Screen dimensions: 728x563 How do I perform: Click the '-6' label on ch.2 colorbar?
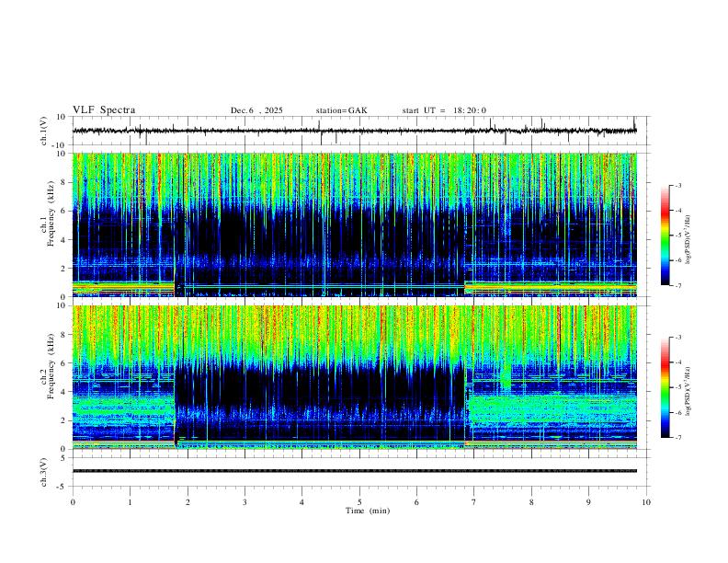coord(678,412)
